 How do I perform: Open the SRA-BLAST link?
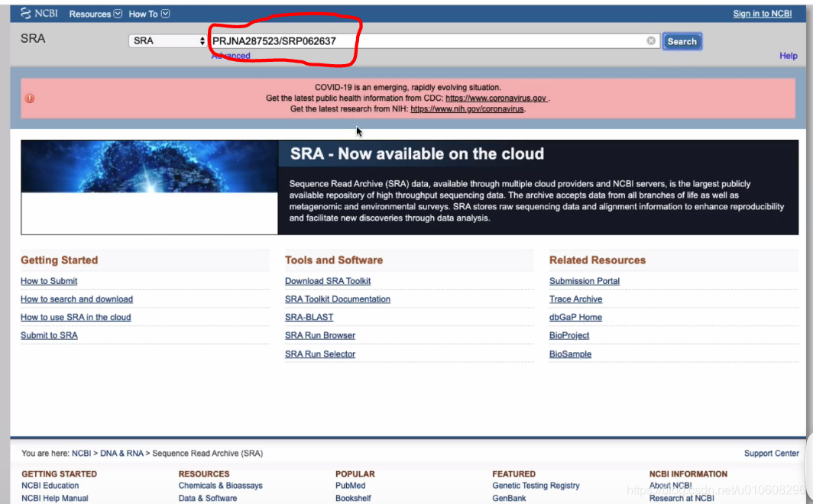pos(309,317)
